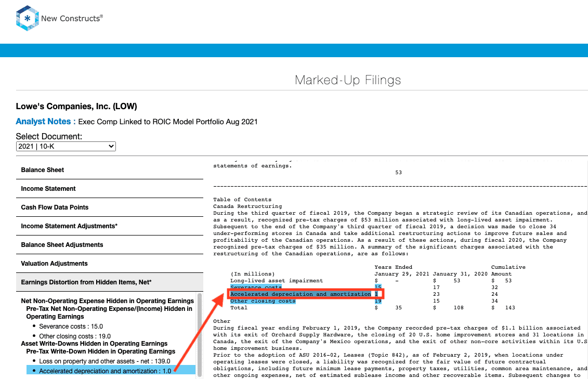This screenshot has width=588, height=379.
Task: Collapse Earnings Distortion from Hidden Items, Net
Action: tap(110, 282)
